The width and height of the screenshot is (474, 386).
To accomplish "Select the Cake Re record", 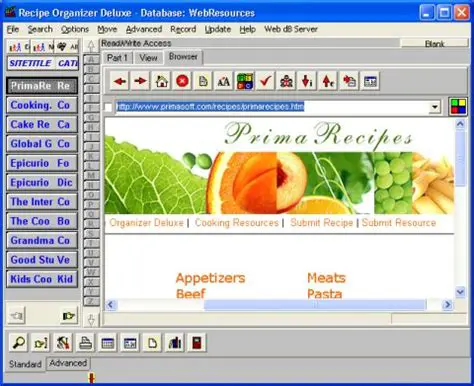I will [42, 125].
